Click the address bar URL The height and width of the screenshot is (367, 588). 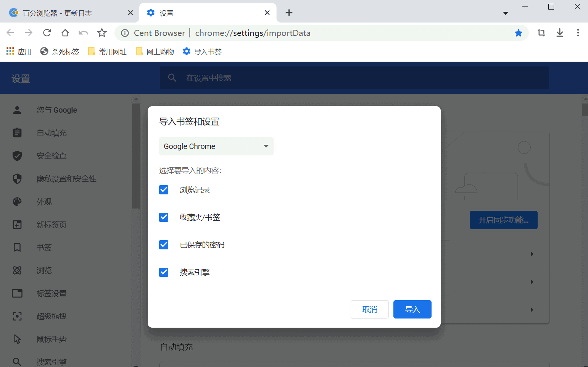(253, 33)
